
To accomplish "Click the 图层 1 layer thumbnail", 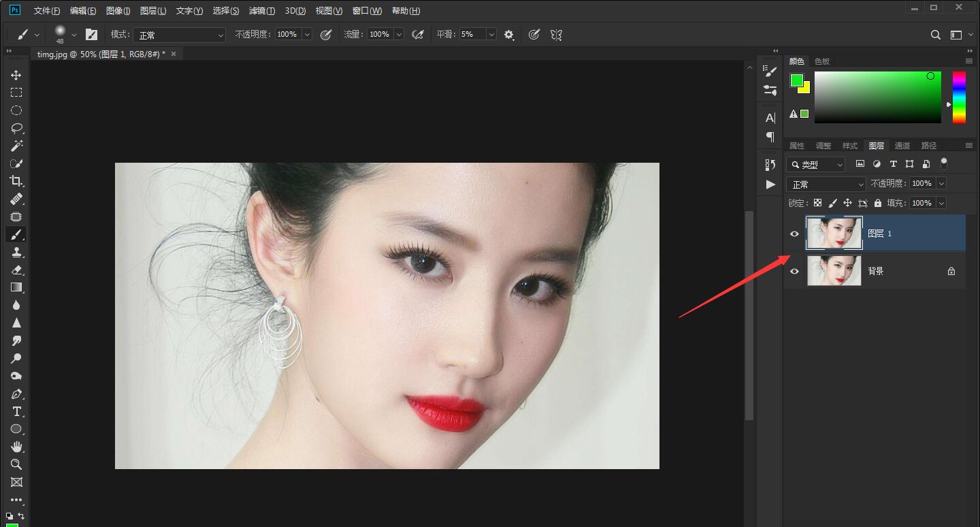I will [834, 234].
